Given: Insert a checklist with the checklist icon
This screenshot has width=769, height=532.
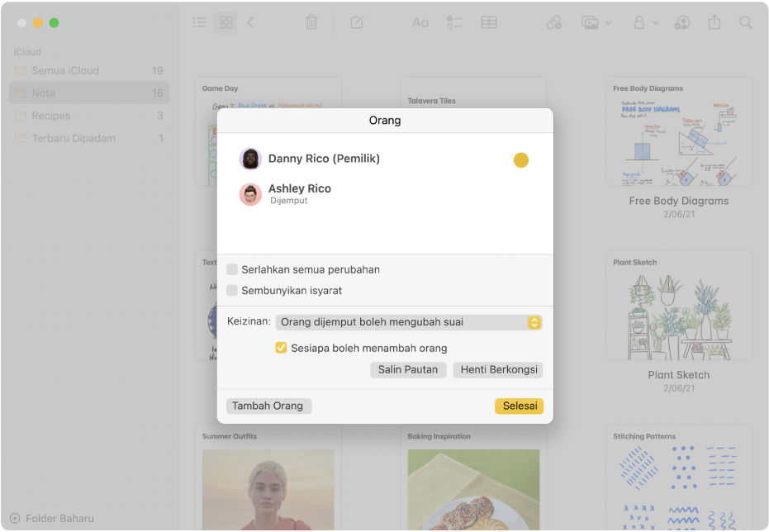Looking at the screenshot, I should (x=454, y=22).
